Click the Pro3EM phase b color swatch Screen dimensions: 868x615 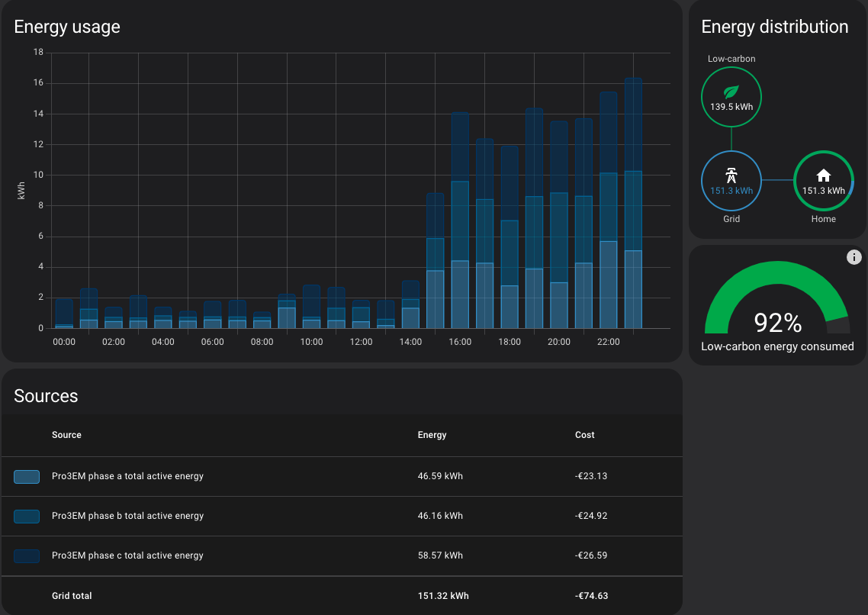27,517
